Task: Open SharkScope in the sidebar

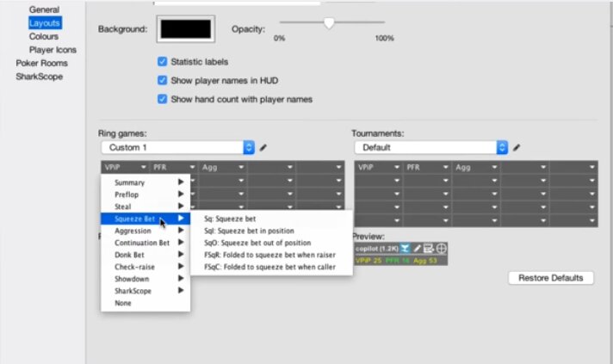Action: pos(39,77)
